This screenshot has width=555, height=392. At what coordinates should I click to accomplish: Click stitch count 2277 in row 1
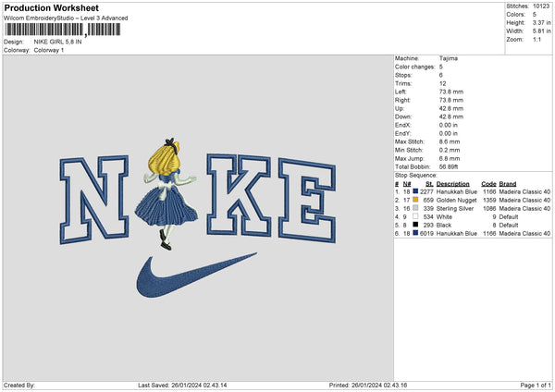[426, 191]
